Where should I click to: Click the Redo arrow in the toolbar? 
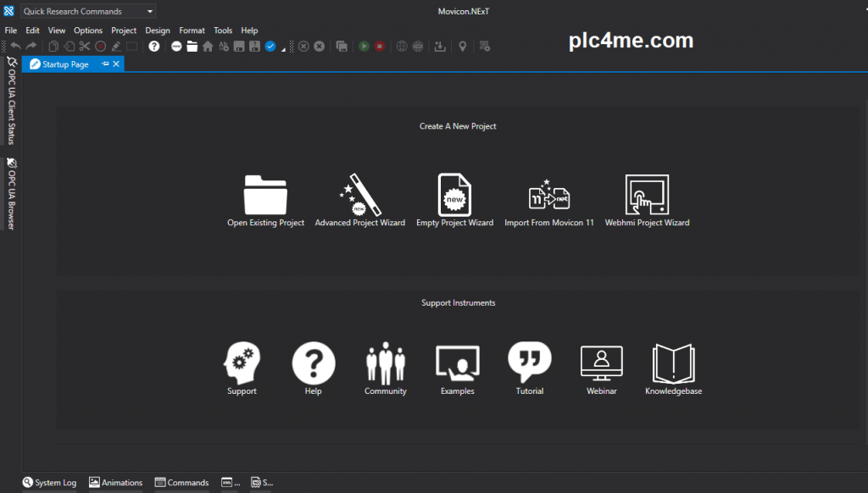point(31,47)
